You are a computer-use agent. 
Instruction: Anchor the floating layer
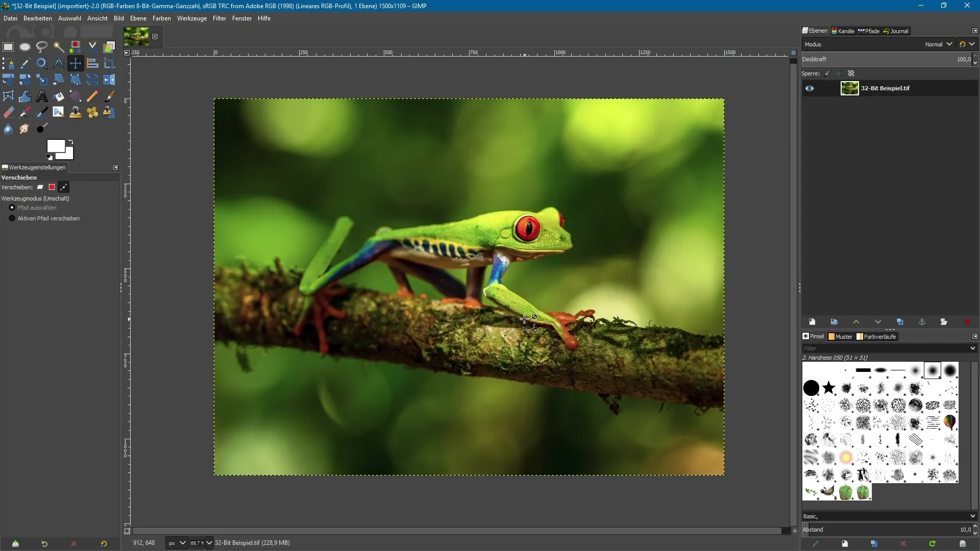(922, 322)
